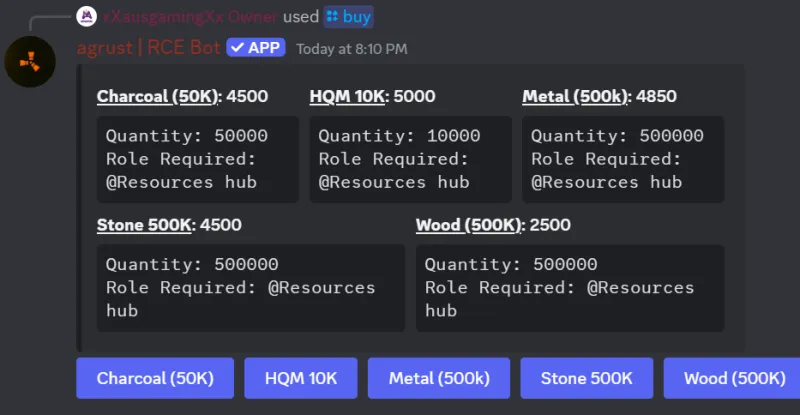This screenshot has width=800, height=415.
Task: Click the xXausgamingXx Owner username
Action: tap(190, 17)
